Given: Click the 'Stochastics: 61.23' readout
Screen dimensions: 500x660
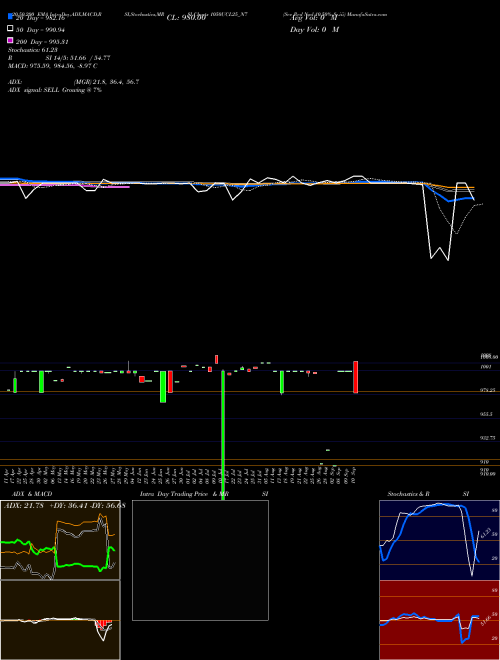Looking at the screenshot, I should [33, 50].
